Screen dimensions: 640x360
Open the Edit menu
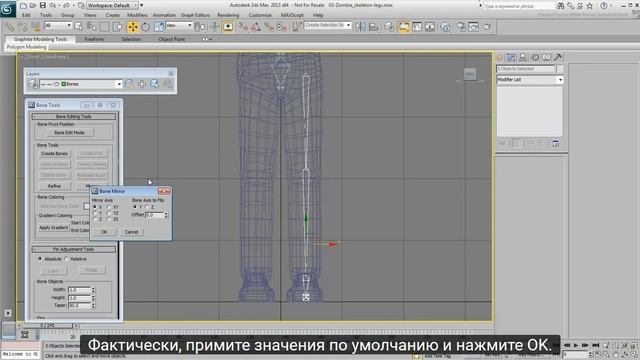tap(26, 15)
